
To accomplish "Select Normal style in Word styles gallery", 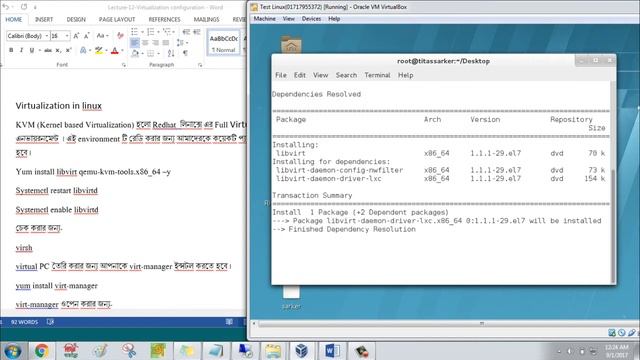I will 223,43.
